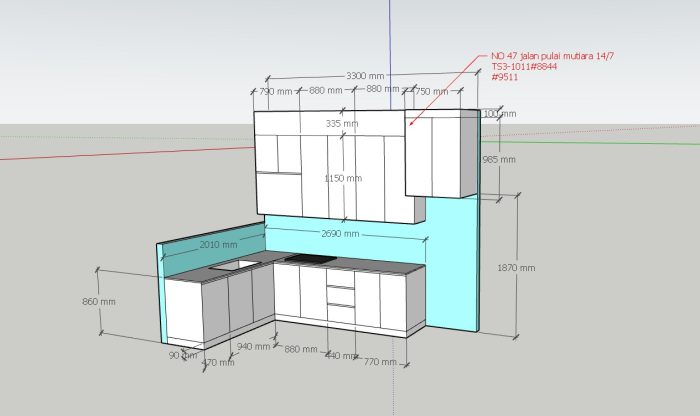Select the 985 mm side dimension
700x416 pixels.
pos(497,159)
